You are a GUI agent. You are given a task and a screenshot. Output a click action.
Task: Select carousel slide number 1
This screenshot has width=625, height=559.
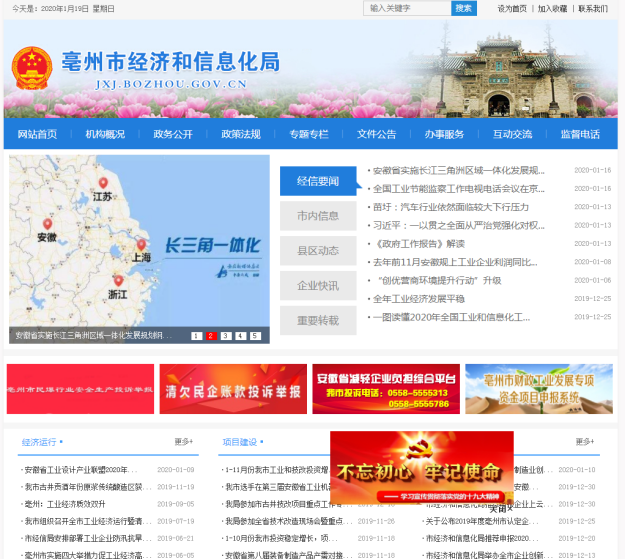(196, 336)
